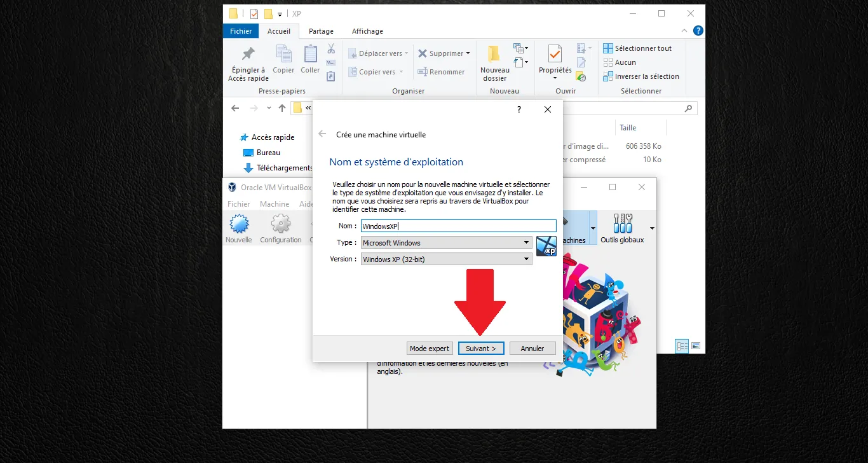Switch to the Affichage tab

367,31
